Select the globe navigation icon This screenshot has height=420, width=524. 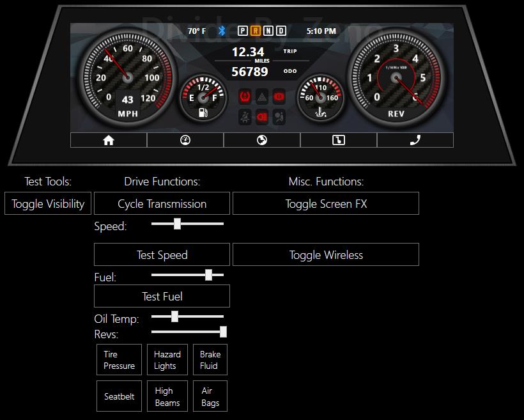tap(262, 139)
